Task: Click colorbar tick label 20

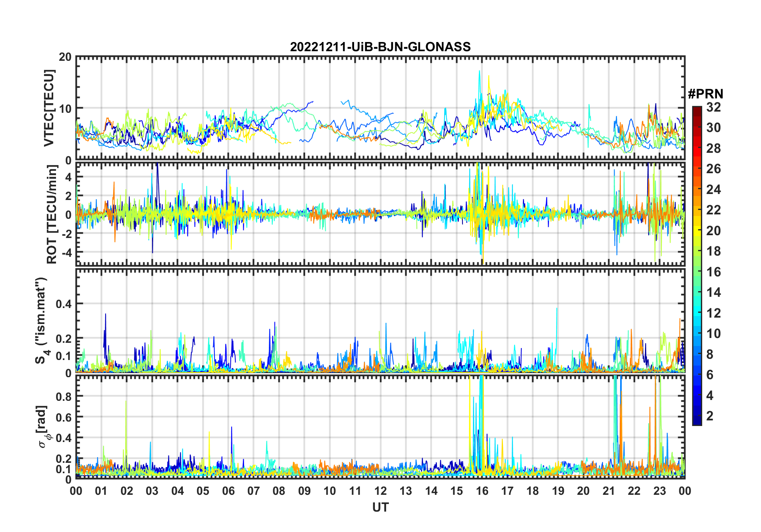Action: pyautogui.click(x=713, y=230)
